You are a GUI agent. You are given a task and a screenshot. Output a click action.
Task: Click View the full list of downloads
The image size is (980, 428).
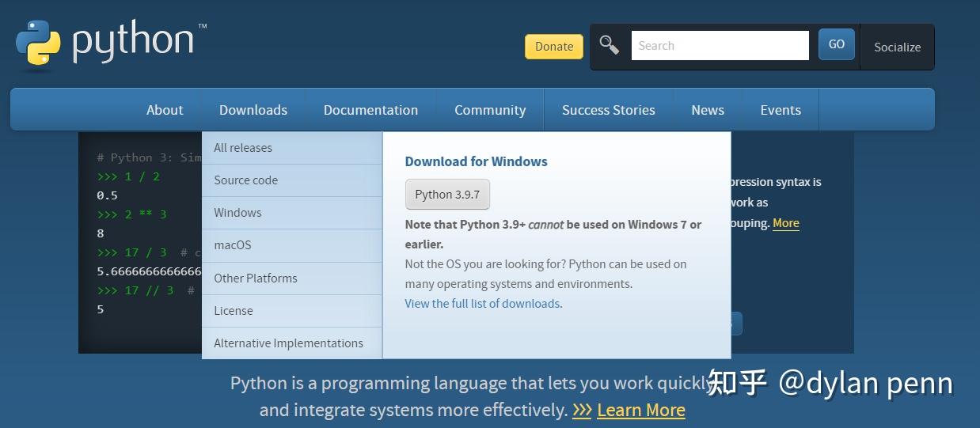(484, 304)
